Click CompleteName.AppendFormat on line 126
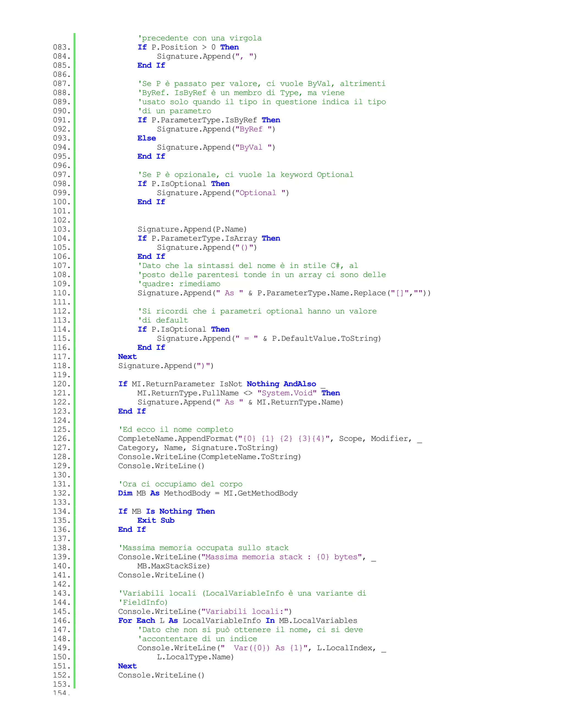Viewport: 563px width, 728px height. click(175, 439)
